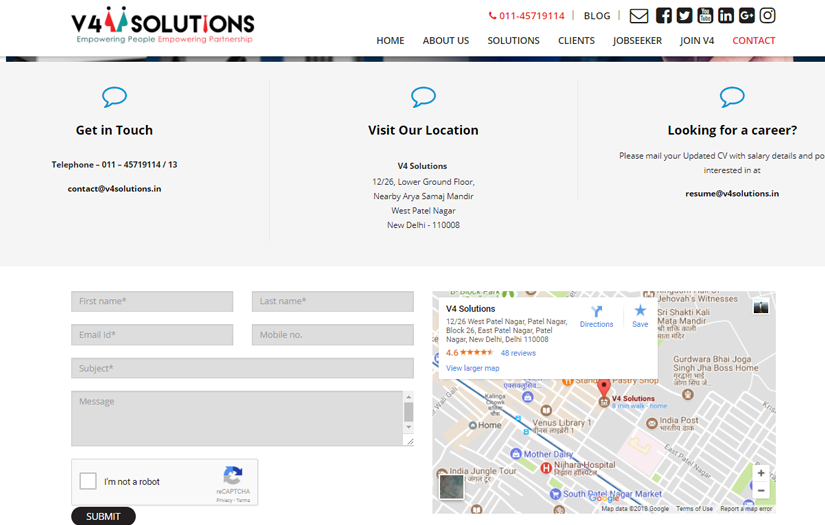Click the contact@v4solutions.in email
The height and width of the screenshot is (525, 825).
click(114, 189)
